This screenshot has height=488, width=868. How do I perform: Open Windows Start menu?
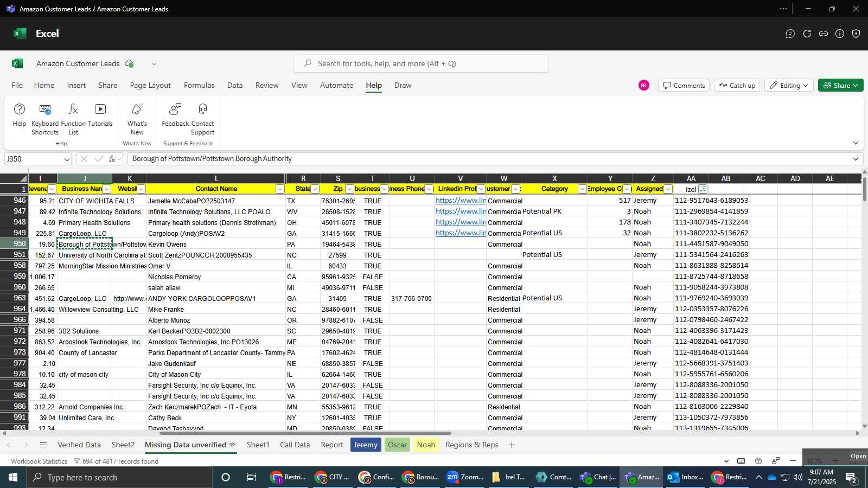[x=13, y=477]
